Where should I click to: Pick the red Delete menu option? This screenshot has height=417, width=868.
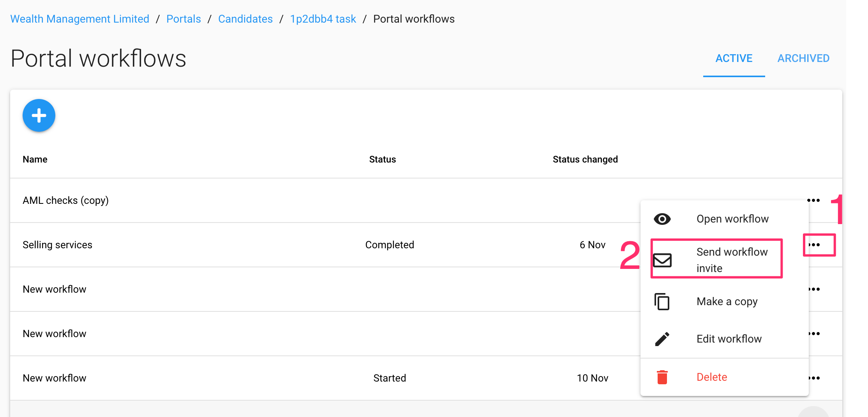(711, 377)
